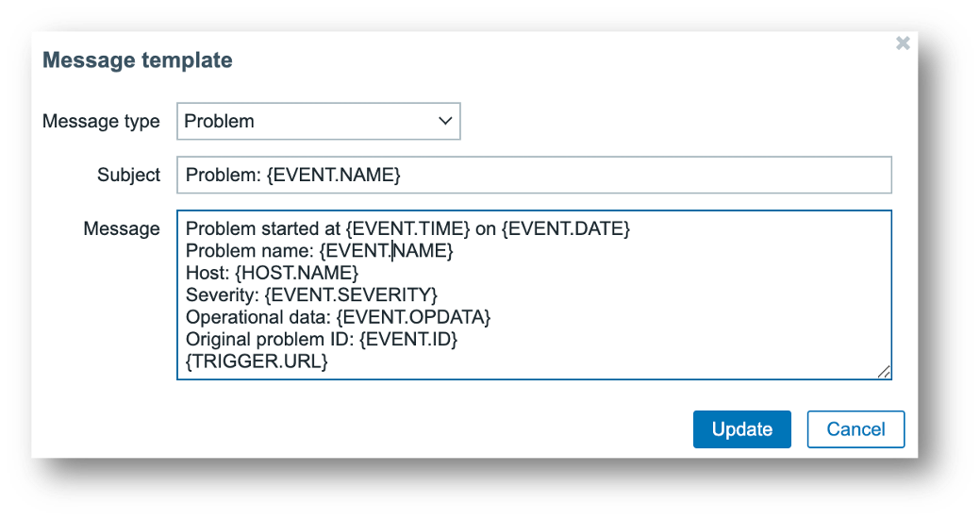Click the Problem name line's {EVENT.NAME} macro
The height and width of the screenshot is (521, 980).
(x=386, y=251)
